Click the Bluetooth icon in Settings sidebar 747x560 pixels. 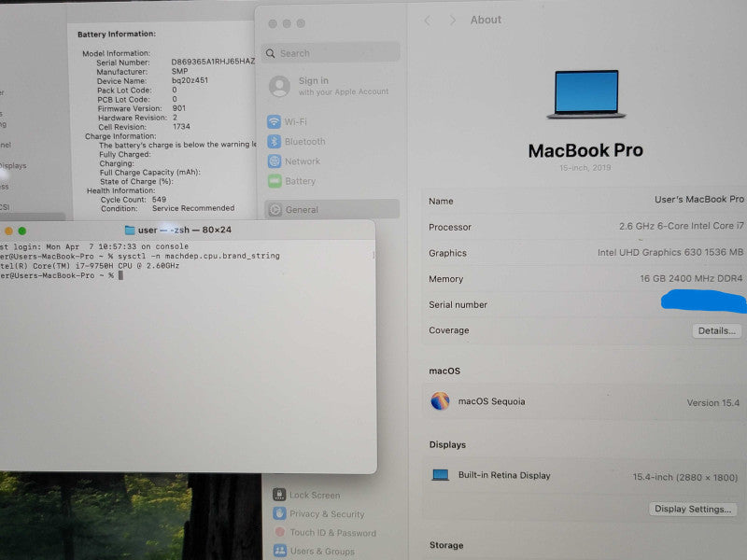(x=274, y=142)
